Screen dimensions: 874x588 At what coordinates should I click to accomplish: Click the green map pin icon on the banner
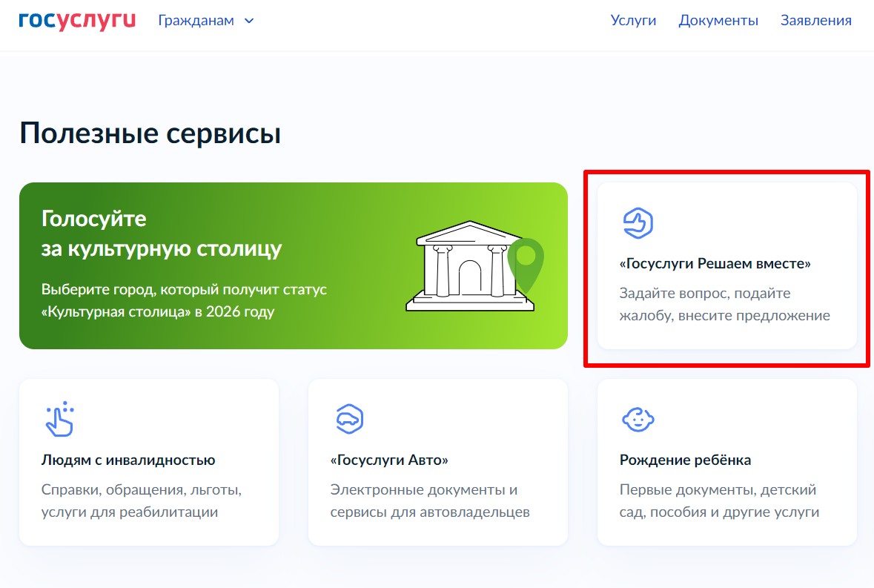pos(526,265)
